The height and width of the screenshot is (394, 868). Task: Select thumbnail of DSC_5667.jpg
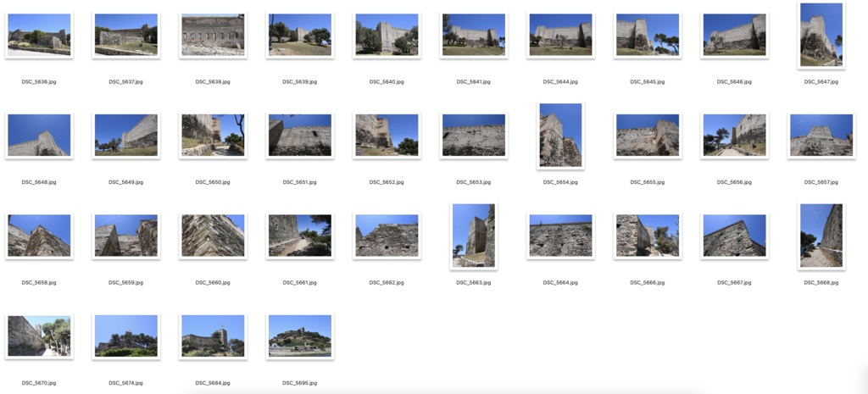click(735, 236)
